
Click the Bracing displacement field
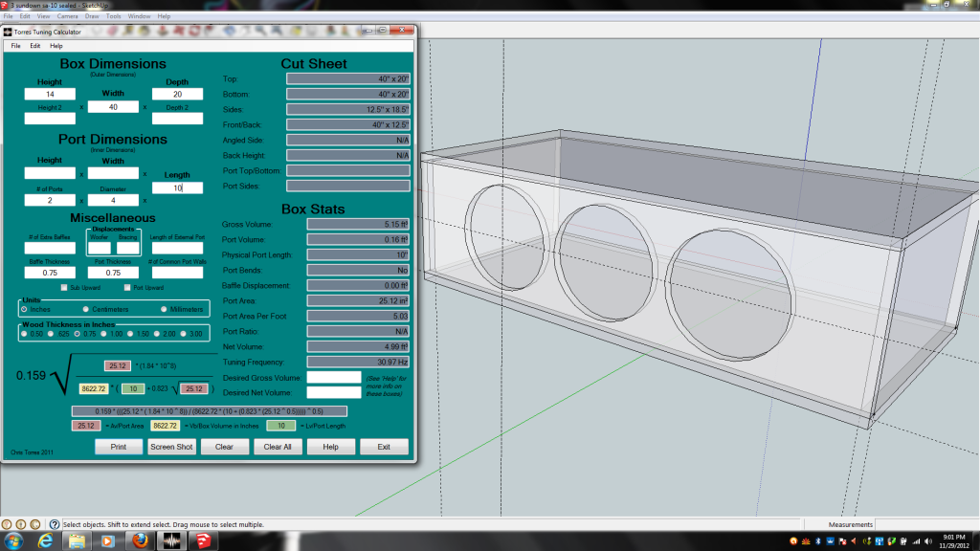(x=127, y=248)
